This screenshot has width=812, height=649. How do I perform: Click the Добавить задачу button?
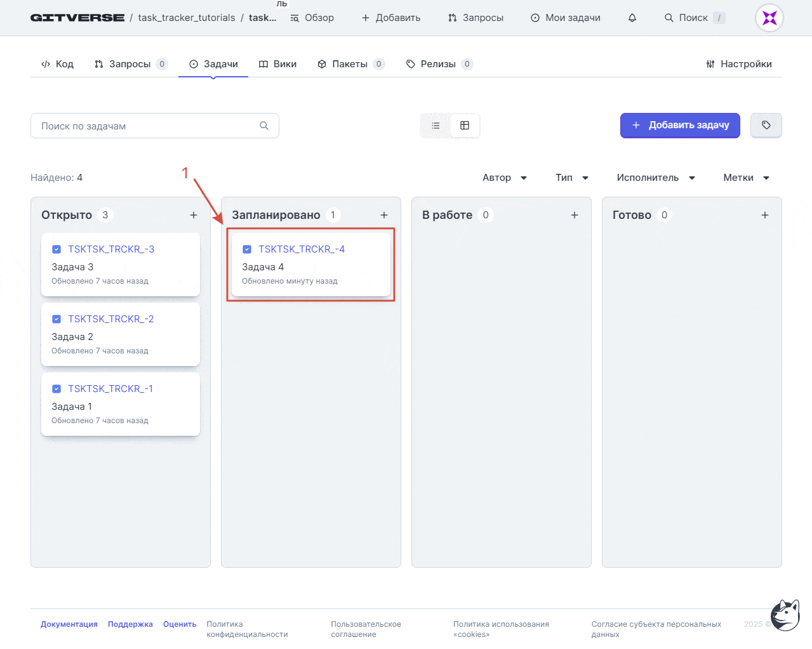[680, 125]
